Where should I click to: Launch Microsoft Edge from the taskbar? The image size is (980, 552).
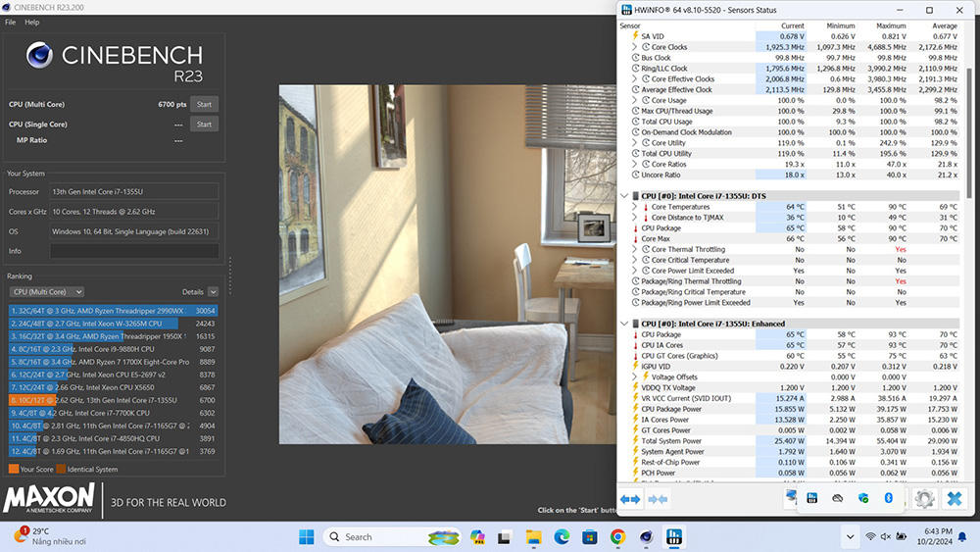pos(562,536)
